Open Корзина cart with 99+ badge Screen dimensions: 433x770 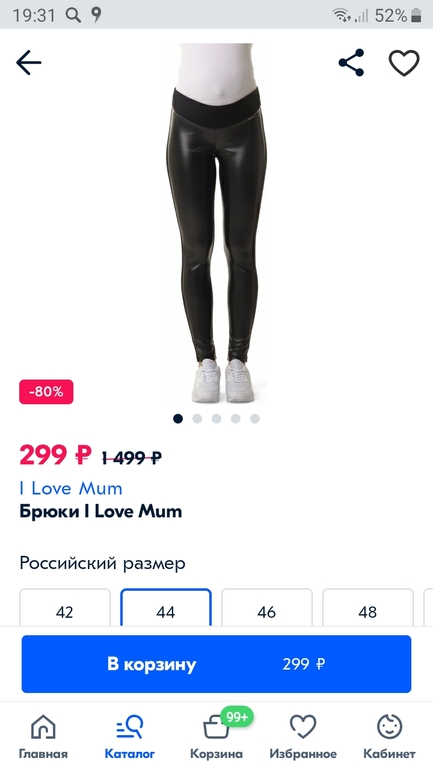click(x=216, y=737)
